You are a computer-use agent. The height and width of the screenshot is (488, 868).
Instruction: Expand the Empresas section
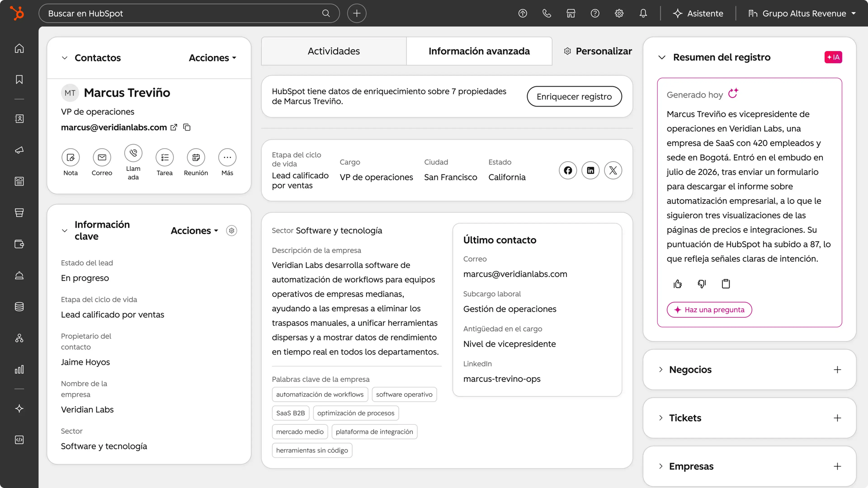click(x=660, y=466)
